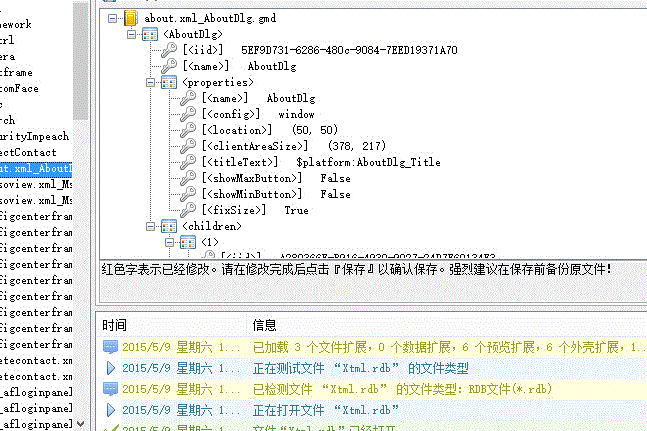Click the key icon for [<showMaxButton>]
This screenshot has height=431, width=647.
(188, 179)
